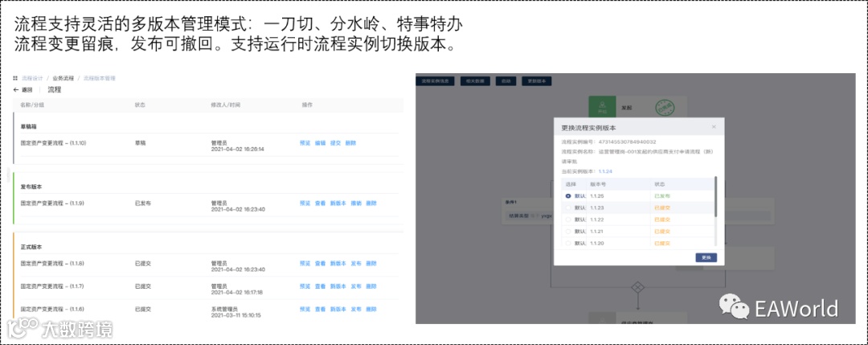Click the 草稿箱 group heading
The height and width of the screenshot is (345, 868).
[28, 126]
